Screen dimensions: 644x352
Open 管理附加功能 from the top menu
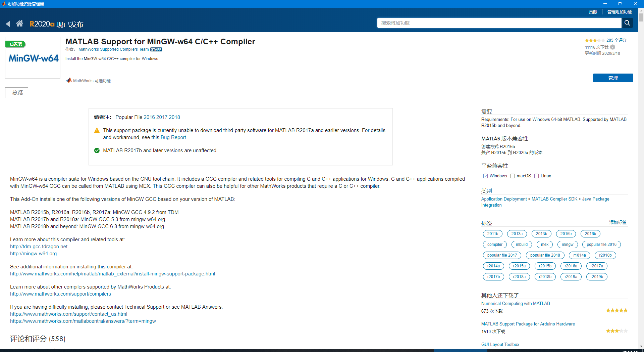pyautogui.click(x=619, y=11)
